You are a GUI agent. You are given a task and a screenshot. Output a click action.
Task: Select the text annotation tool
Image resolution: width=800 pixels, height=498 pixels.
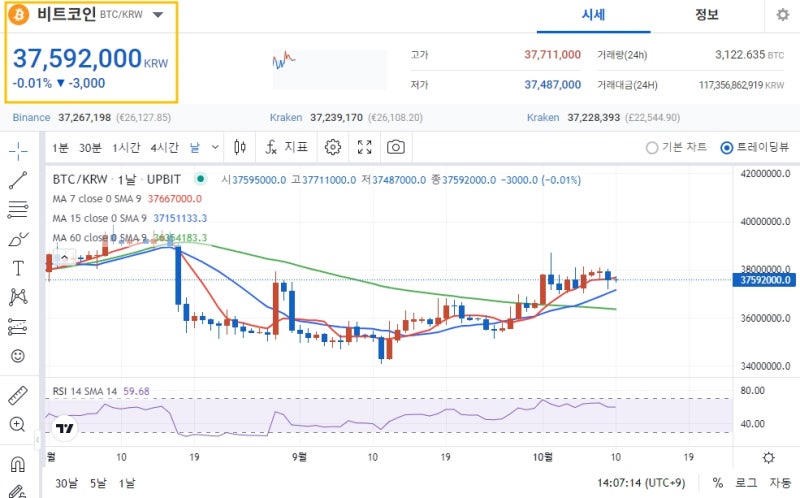pyautogui.click(x=18, y=268)
